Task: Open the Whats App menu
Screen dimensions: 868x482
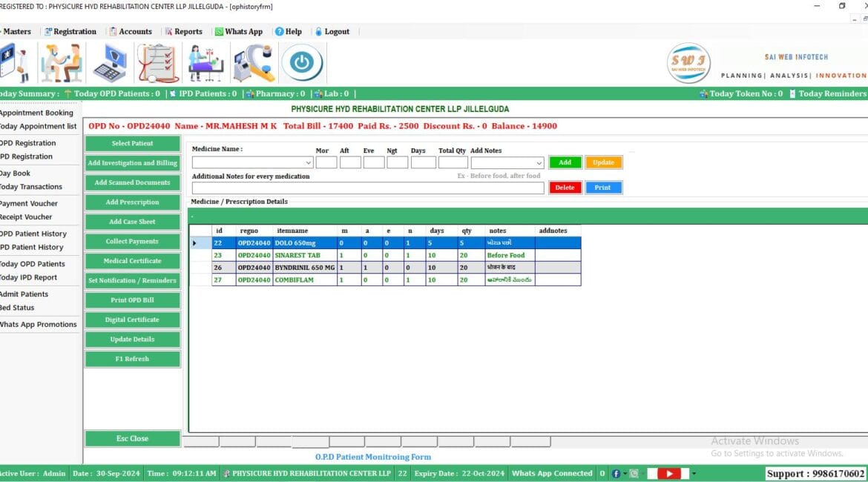Action: 240,31
